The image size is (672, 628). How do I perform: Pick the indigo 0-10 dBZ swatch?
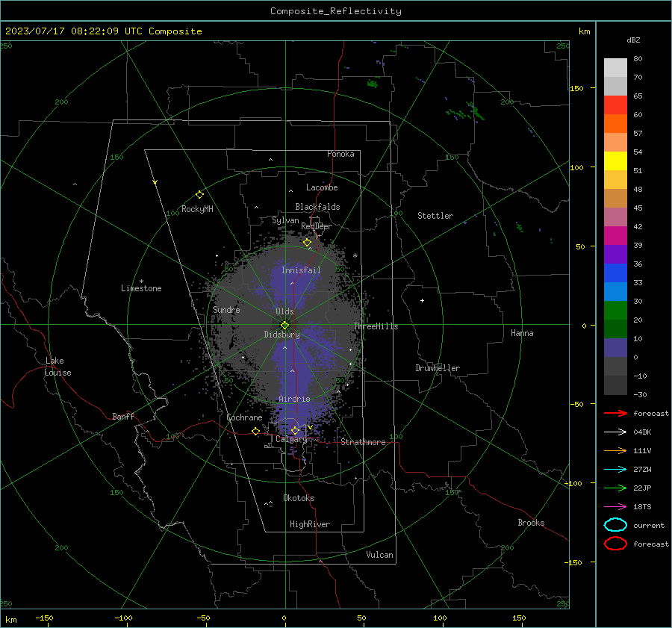(615, 348)
